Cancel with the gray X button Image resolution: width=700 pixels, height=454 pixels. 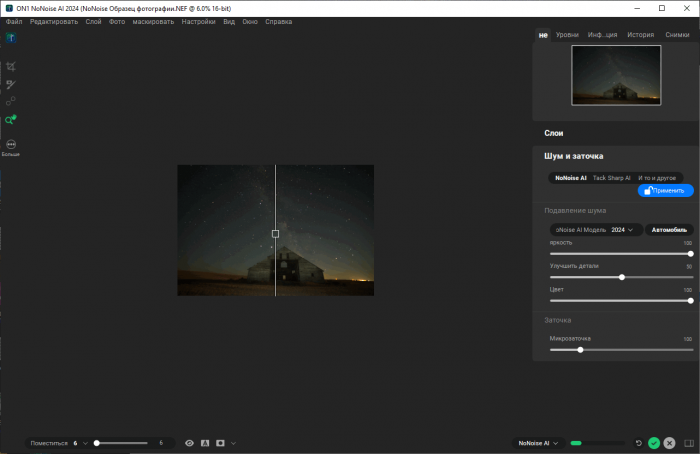pos(669,443)
